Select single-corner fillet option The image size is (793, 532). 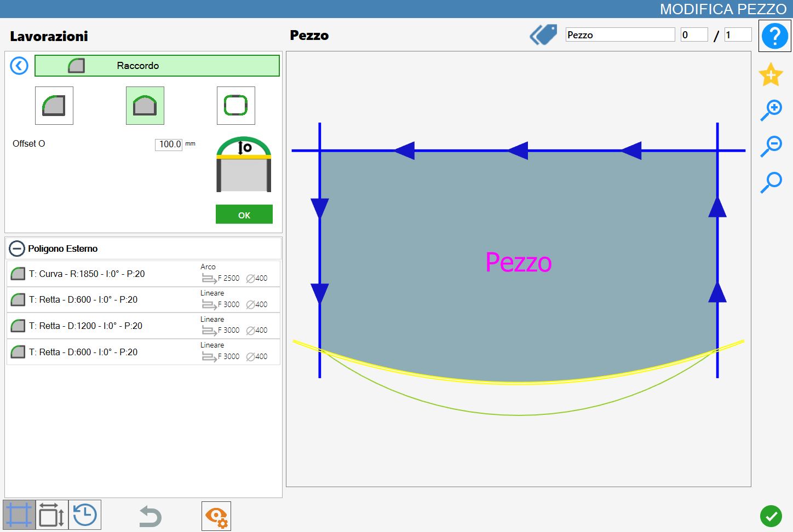coord(54,106)
